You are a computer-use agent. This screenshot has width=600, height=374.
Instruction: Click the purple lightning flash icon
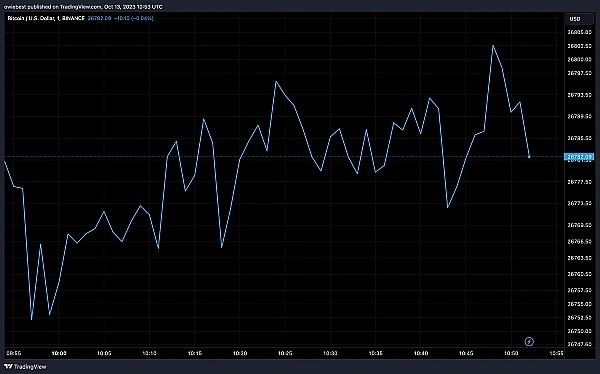click(529, 341)
